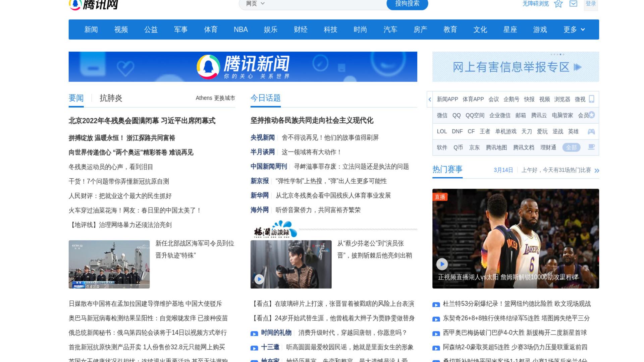The width and height of the screenshot is (644, 362).
Task: Open 科技 in the navigation bar
Action: point(330,29)
